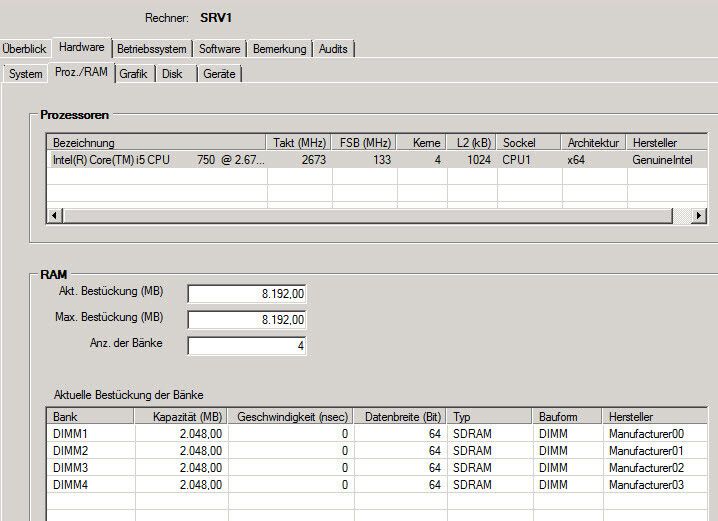Viewport: 718px width, 521px height.
Task: Switch to the Audits tab
Action: [333, 49]
